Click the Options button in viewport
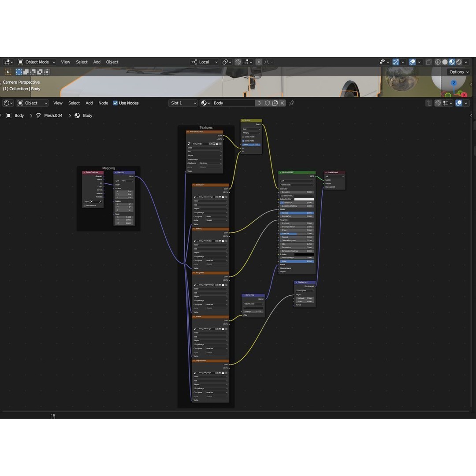 coord(459,72)
